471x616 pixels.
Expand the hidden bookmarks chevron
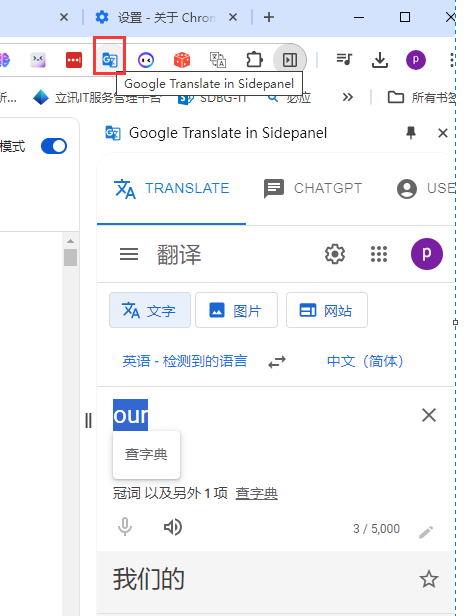(x=348, y=97)
